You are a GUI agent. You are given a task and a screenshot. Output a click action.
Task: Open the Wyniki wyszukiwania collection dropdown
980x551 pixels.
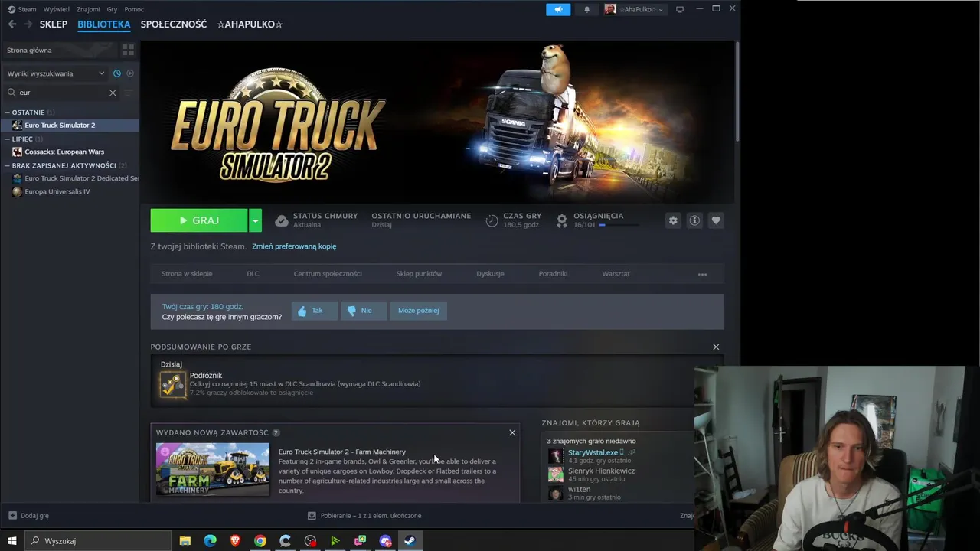[56, 73]
